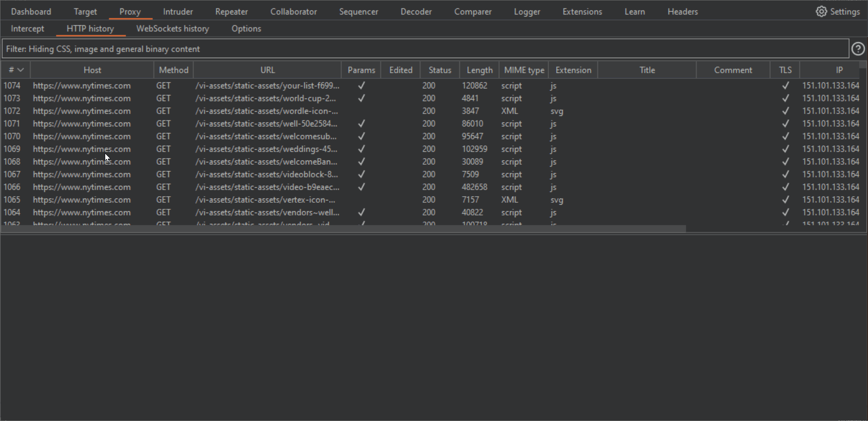This screenshot has width=868, height=421.
Task: Click the welcomeBan URL in row 1068
Action: point(266,161)
